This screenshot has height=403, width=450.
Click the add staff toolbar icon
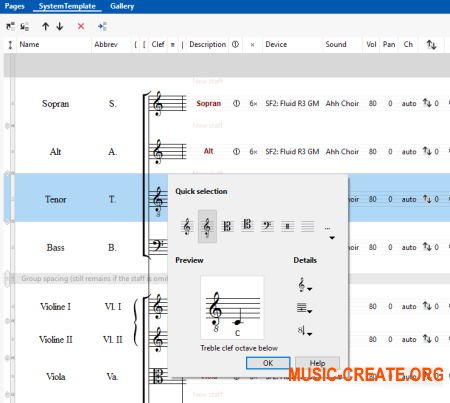[x=11, y=26]
